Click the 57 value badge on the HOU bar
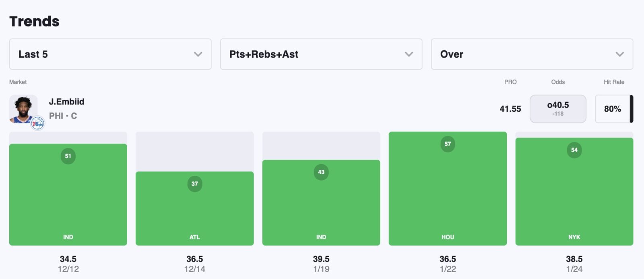Screen dimensions: 644x279 448,144
